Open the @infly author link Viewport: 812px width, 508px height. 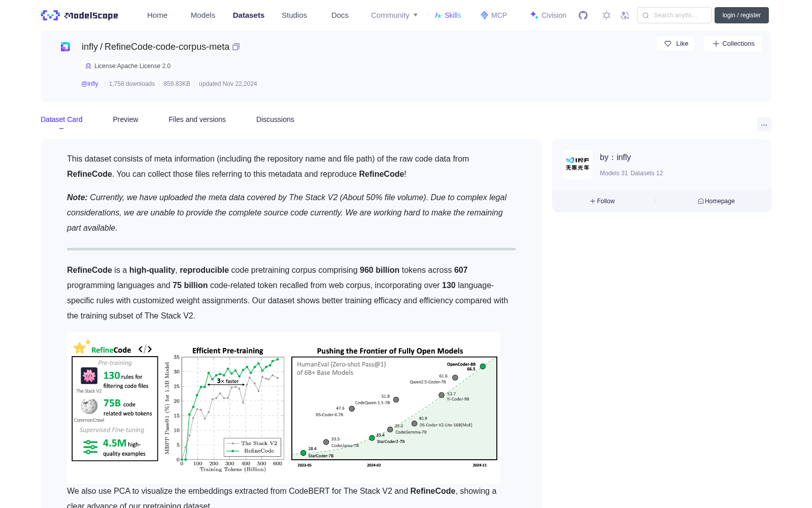[x=90, y=84]
